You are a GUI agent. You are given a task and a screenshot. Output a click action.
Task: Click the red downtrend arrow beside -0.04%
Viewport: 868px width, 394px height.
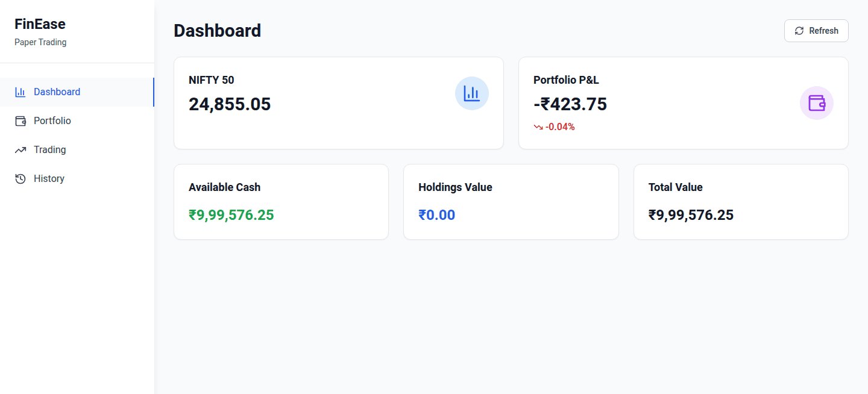[538, 127]
